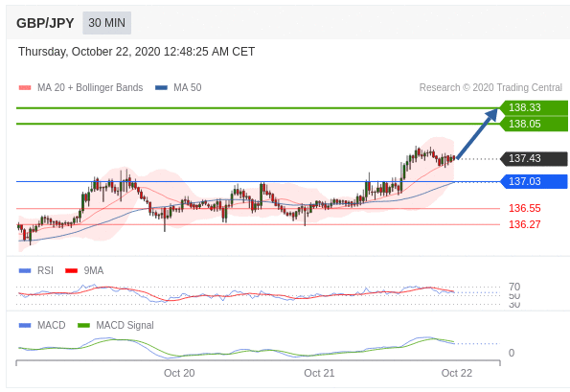
Task: Click the Oct 20 date axis marker
Action: [x=179, y=373]
